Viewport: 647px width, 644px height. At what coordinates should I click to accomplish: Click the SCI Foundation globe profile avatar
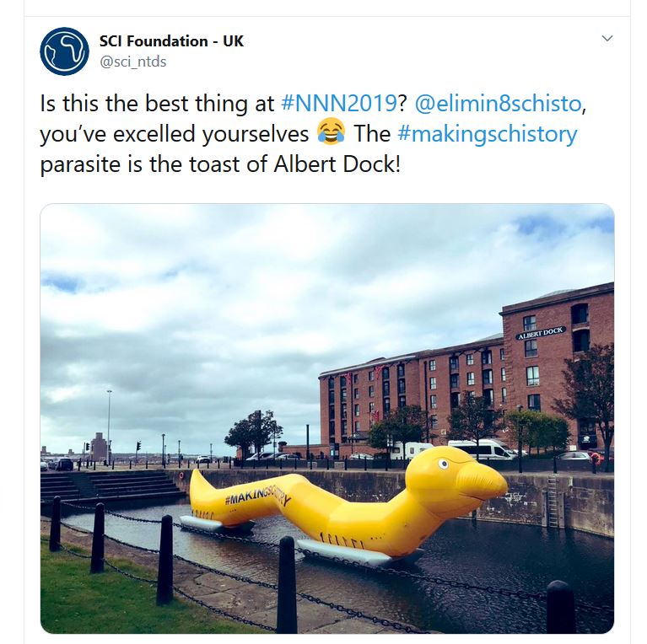click(x=64, y=51)
